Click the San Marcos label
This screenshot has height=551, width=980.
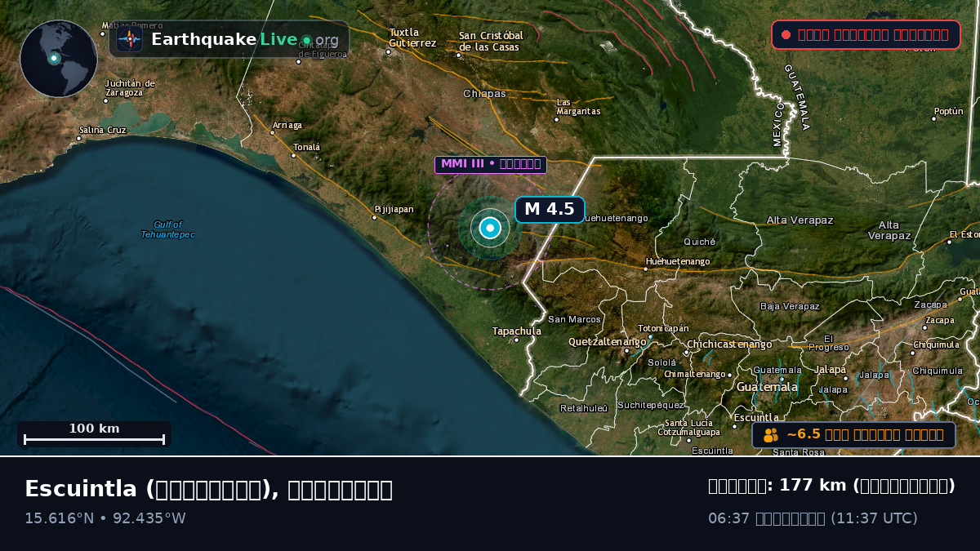[x=574, y=319]
